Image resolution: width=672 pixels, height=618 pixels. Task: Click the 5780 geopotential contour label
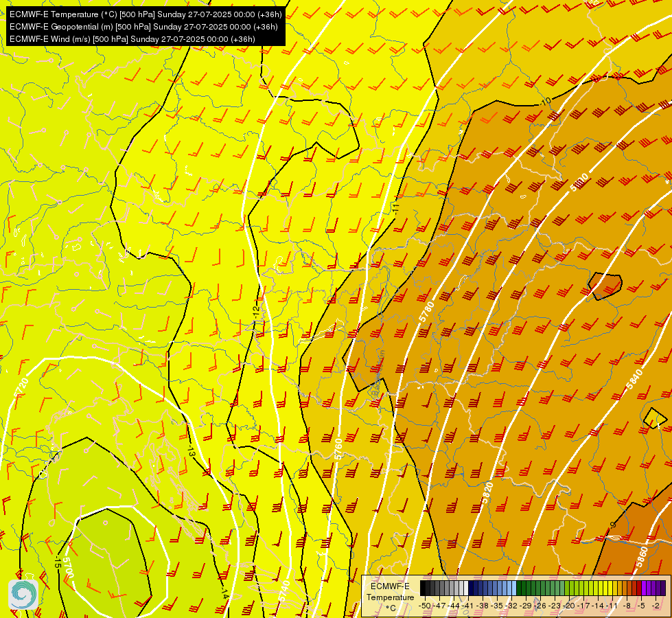coord(426,312)
